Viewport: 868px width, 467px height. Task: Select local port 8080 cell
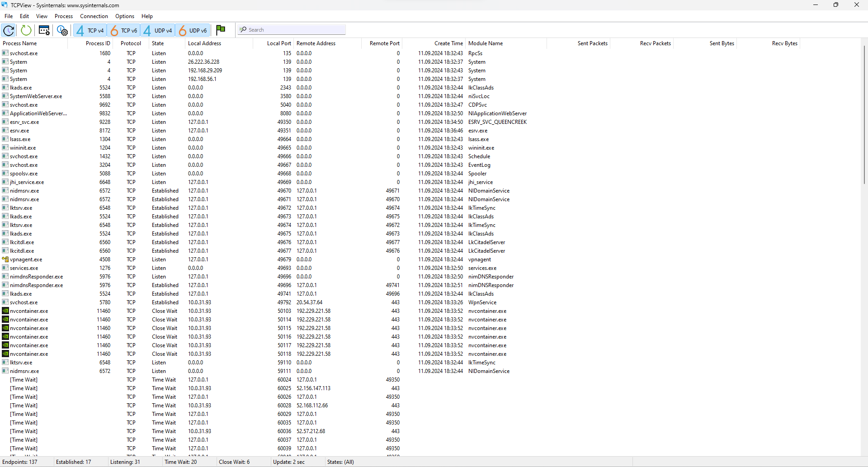coord(285,113)
